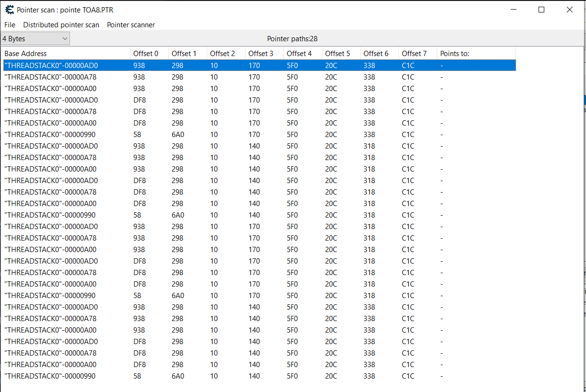Click the Offset 1 column header

[187, 53]
